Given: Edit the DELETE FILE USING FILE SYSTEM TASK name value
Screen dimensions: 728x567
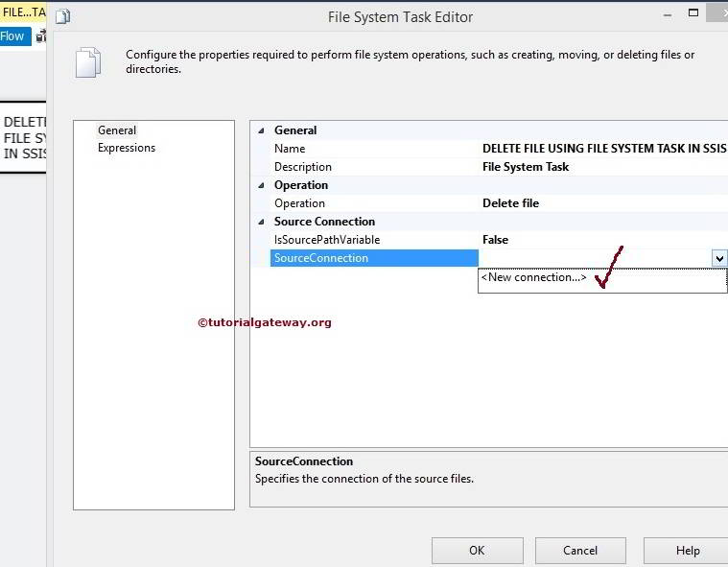Looking at the screenshot, I should (x=604, y=149).
